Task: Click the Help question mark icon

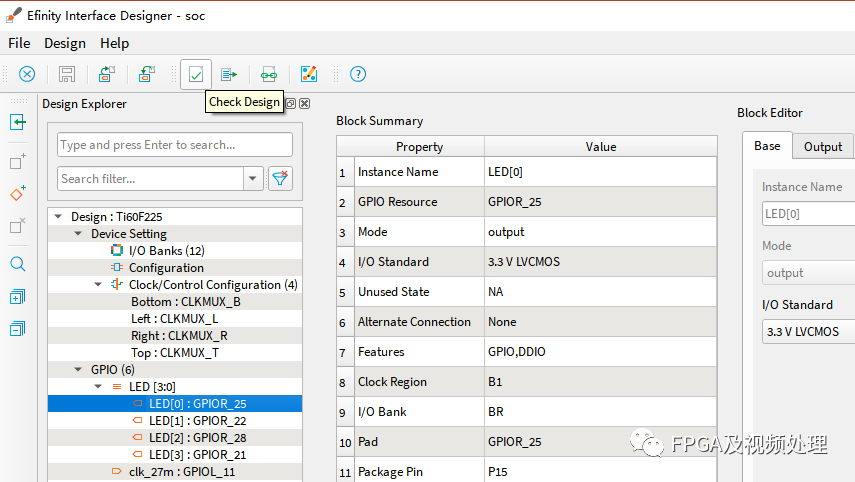Action: (358, 74)
